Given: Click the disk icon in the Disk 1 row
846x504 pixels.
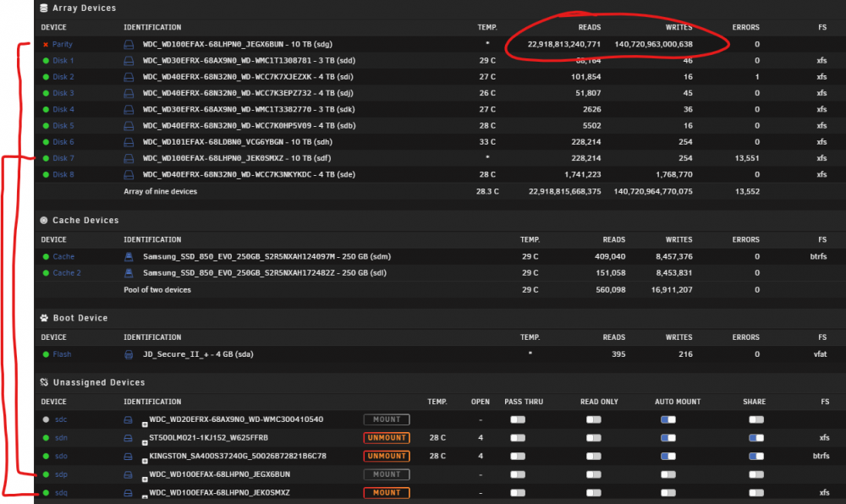Looking at the screenshot, I should tap(129, 61).
